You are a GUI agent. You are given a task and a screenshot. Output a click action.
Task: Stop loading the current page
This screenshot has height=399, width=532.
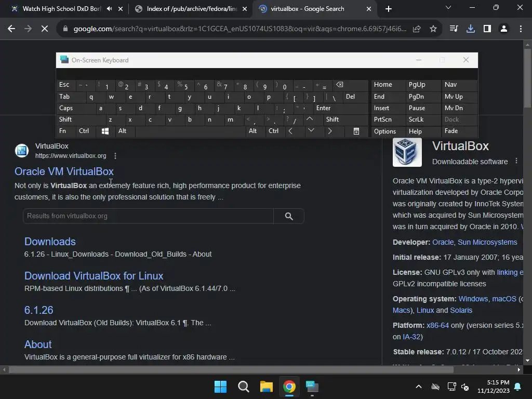click(x=45, y=29)
